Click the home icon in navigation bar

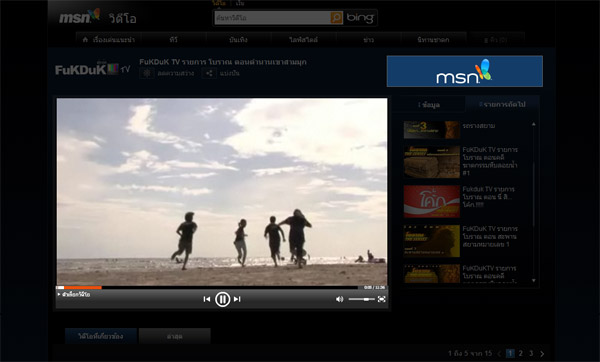click(x=85, y=39)
